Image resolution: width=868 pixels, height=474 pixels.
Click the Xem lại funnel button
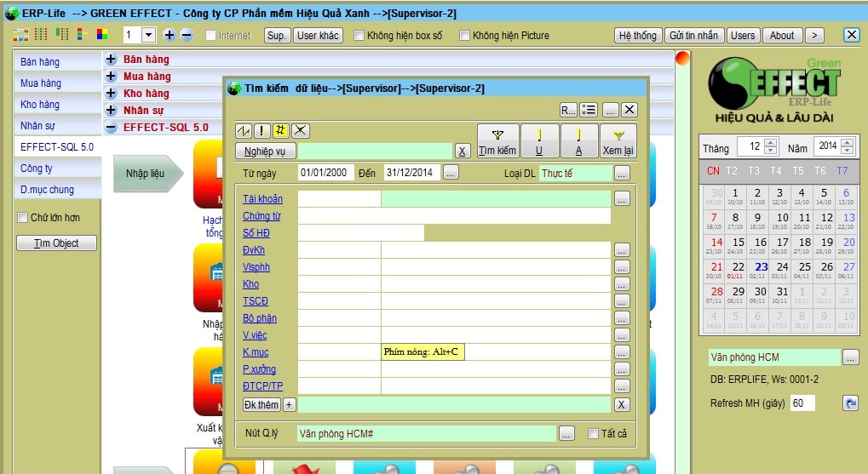[x=618, y=140]
